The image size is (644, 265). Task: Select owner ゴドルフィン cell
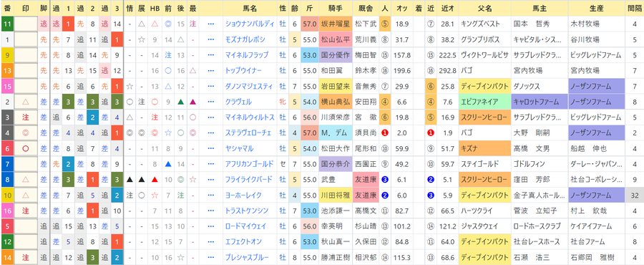(x=540, y=164)
